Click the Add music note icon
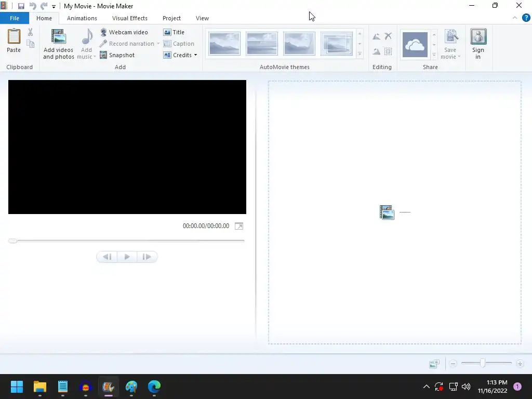Image resolution: width=532 pixels, height=399 pixels. 87,37
